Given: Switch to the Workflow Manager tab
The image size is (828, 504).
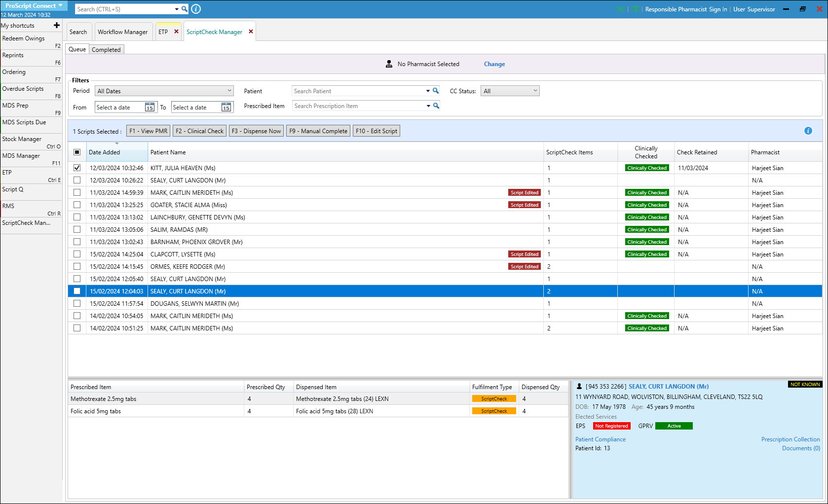Looking at the screenshot, I should click(123, 32).
